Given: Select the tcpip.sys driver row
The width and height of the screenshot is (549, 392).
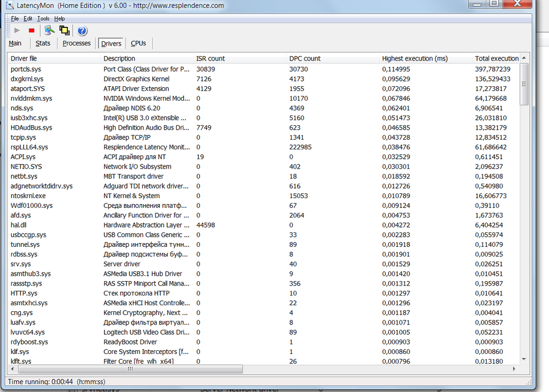Looking at the screenshot, I should [x=264, y=138].
